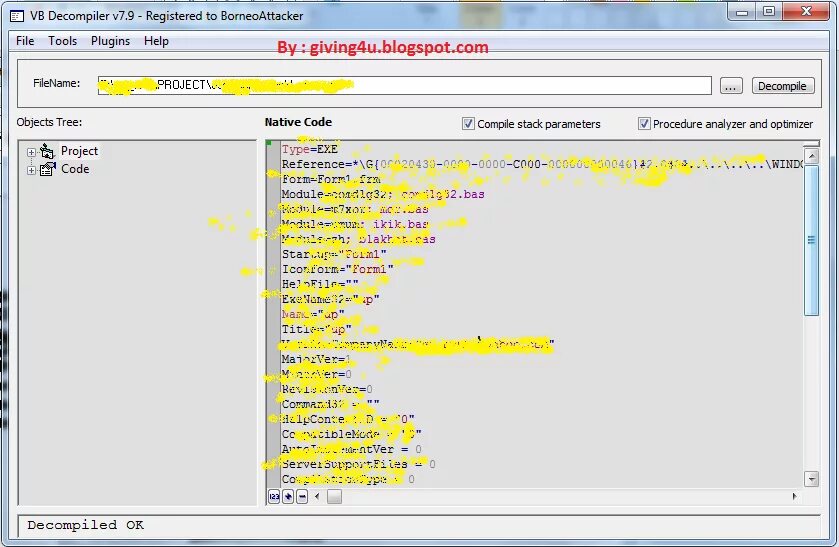The image size is (839, 547).
Task: Click the VB Decompiler title bar icon
Action: 17,16
